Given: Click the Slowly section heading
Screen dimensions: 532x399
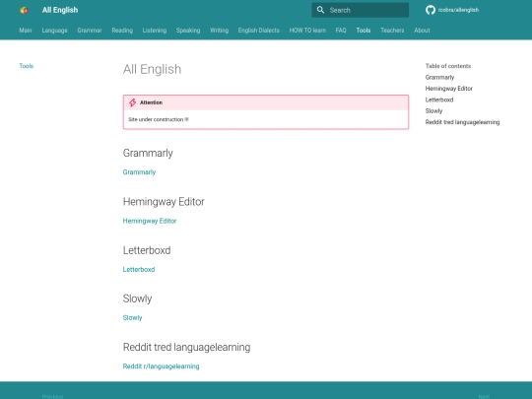Looking at the screenshot, I should (x=137, y=299).
